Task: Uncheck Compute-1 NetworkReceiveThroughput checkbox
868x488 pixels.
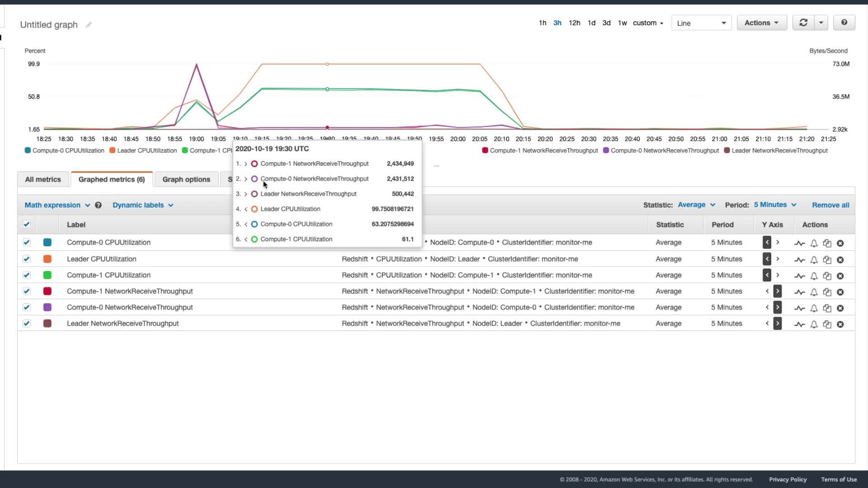Action: pos(27,291)
